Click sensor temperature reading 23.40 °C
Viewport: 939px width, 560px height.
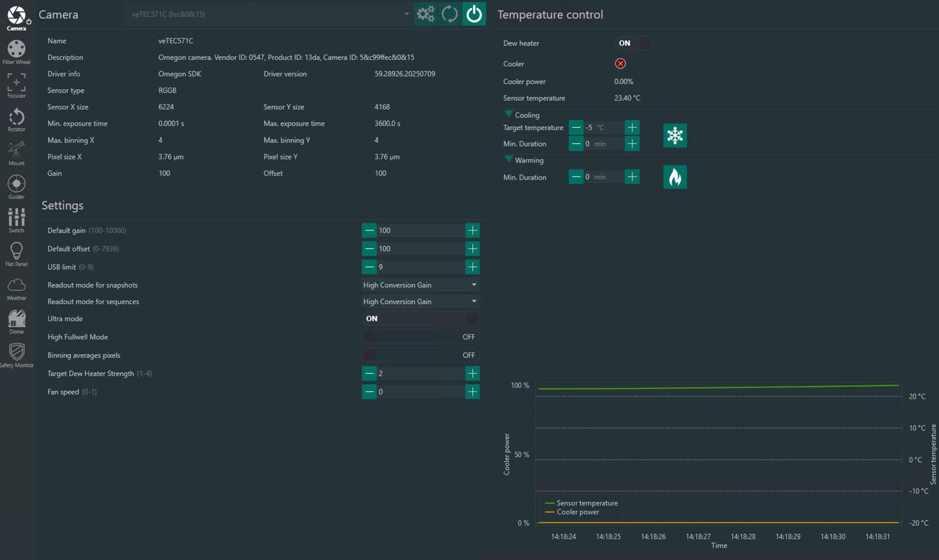(627, 98)
